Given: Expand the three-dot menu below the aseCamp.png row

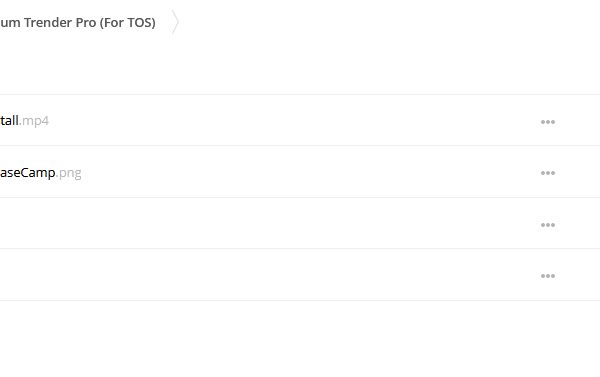Looking at the screenshot, I should (x=548, y=225).
